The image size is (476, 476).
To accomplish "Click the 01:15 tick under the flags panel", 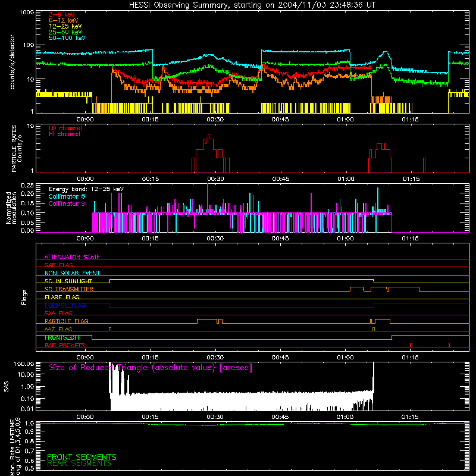I will pyautogui.click(x=410, y=358).
